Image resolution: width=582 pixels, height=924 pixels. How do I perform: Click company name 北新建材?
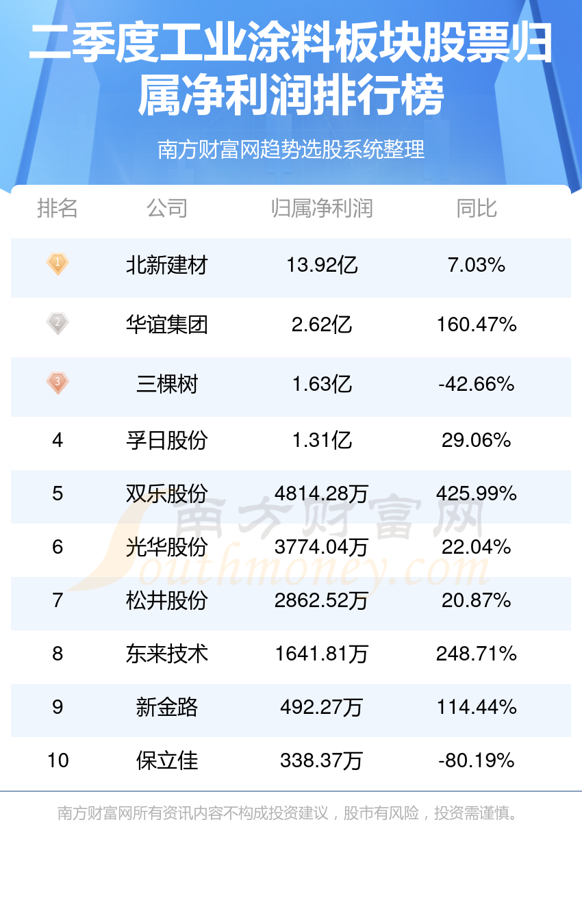pos(166,265)
